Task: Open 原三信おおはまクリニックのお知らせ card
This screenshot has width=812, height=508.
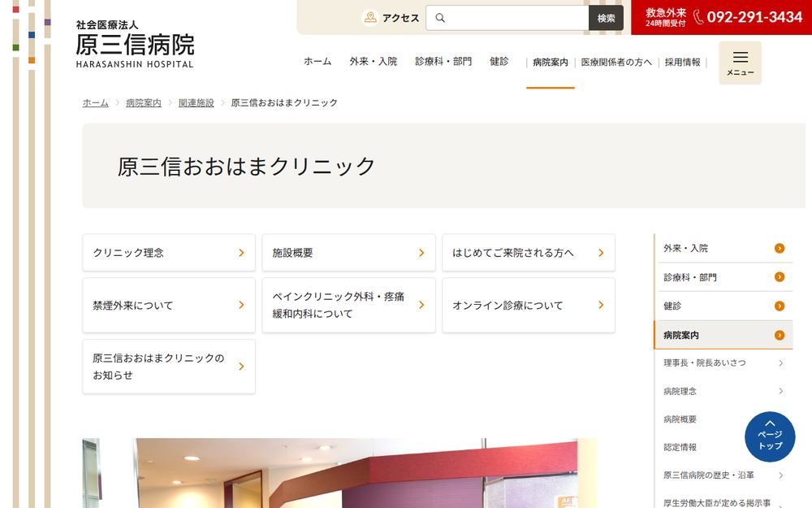Action: (169, 367)
